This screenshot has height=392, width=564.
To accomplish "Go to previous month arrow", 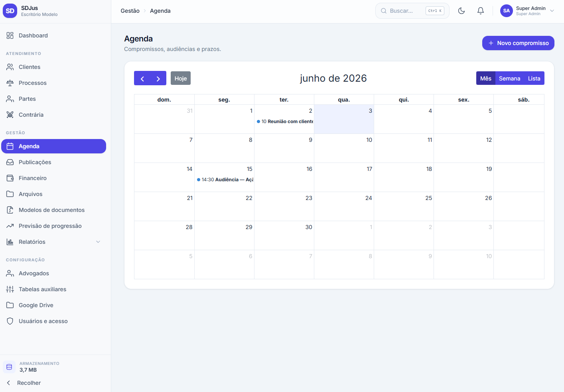I will [142, 78].
